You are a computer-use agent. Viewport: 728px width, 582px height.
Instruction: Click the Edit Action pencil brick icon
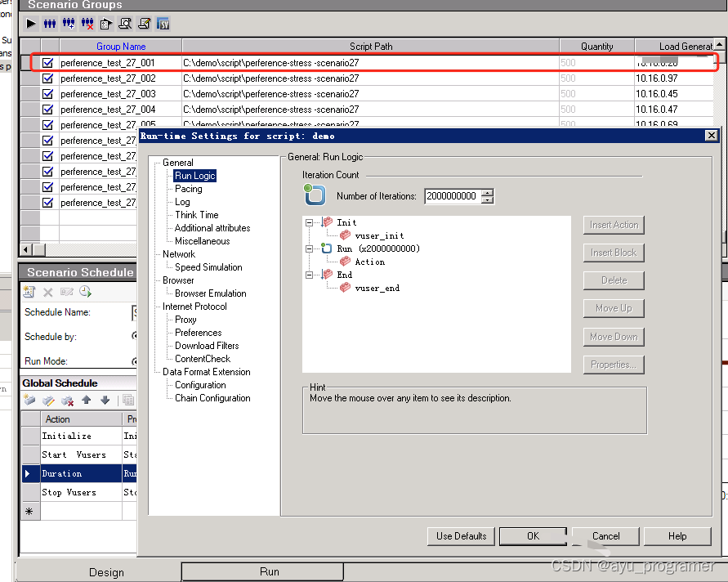tap(48, 400)
